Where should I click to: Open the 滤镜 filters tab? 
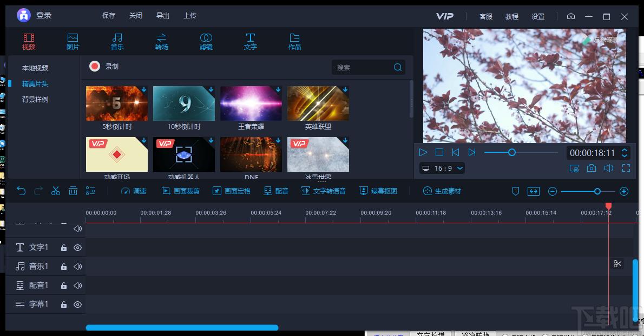206,42
